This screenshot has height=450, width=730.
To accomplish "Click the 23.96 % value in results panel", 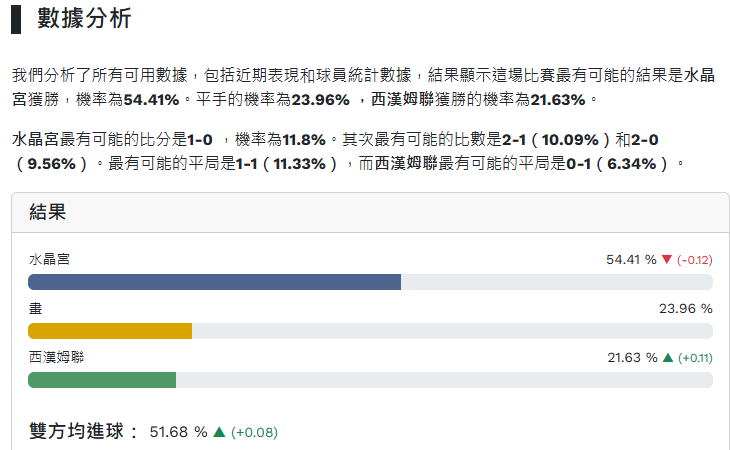I will (685, 308).
